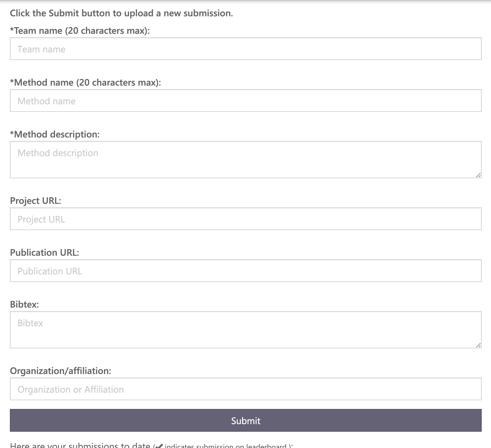
Task: Click the submission instructions heading text
Action: click(122, 13)
